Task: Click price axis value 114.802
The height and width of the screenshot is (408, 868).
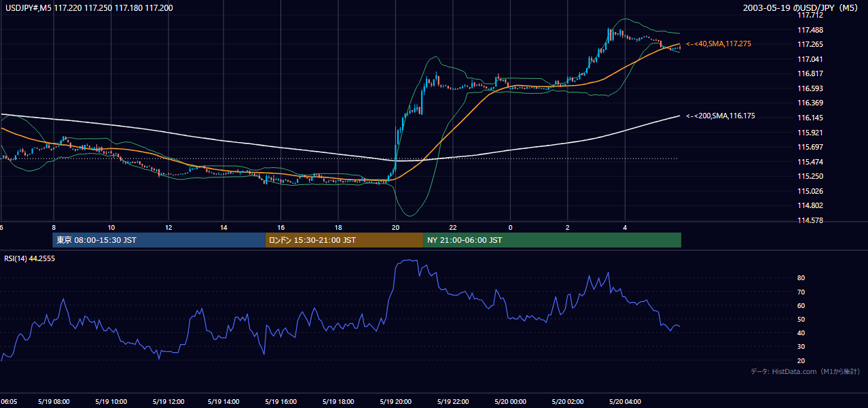Action: pos(810,205)
